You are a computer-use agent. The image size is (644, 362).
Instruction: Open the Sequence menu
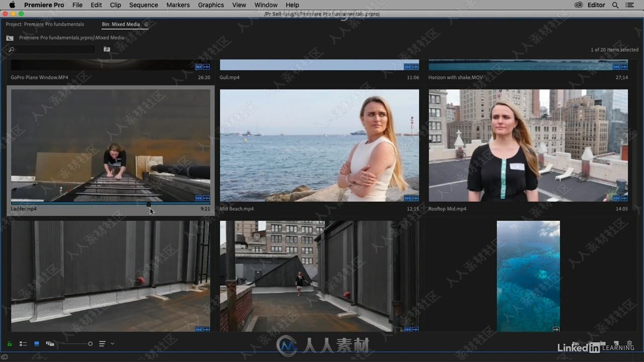point(143,5)
